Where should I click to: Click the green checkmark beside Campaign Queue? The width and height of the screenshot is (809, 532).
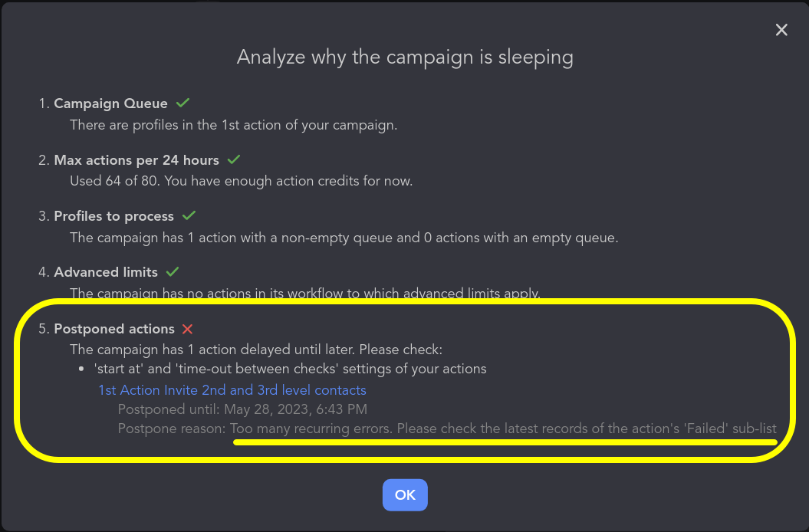[x=183, y=103]
